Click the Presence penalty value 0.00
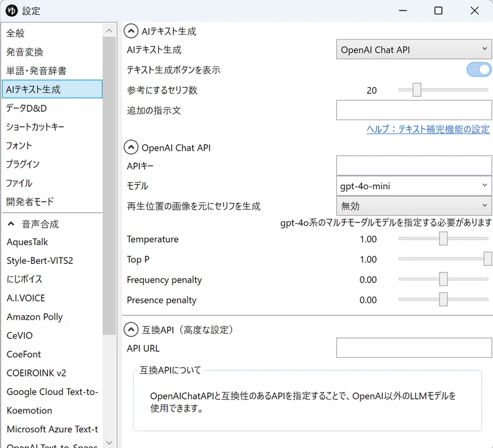 click(368, 300)
